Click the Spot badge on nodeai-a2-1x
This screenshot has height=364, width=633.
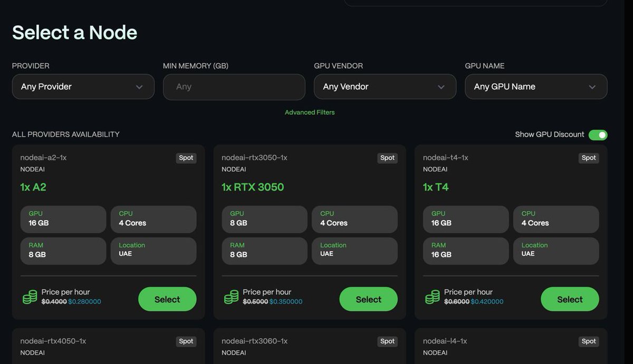(186, 158)
